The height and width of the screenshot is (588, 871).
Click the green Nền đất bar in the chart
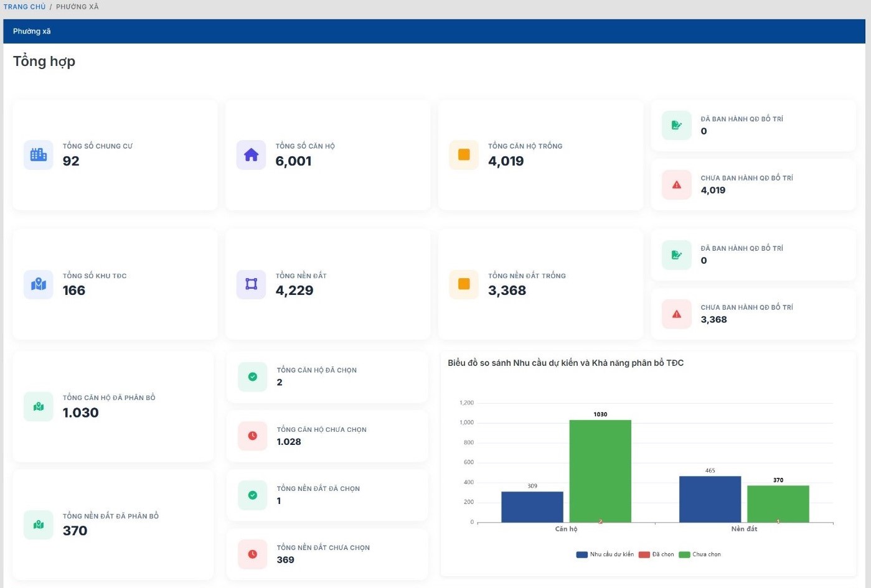[x=778, y=504]
